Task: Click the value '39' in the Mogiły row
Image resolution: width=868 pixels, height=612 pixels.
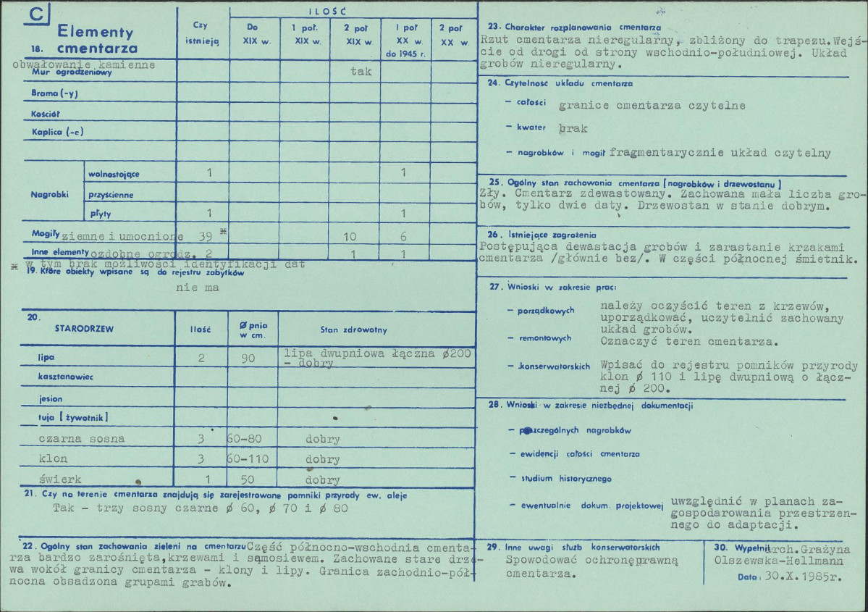Action: click(206, 237)
